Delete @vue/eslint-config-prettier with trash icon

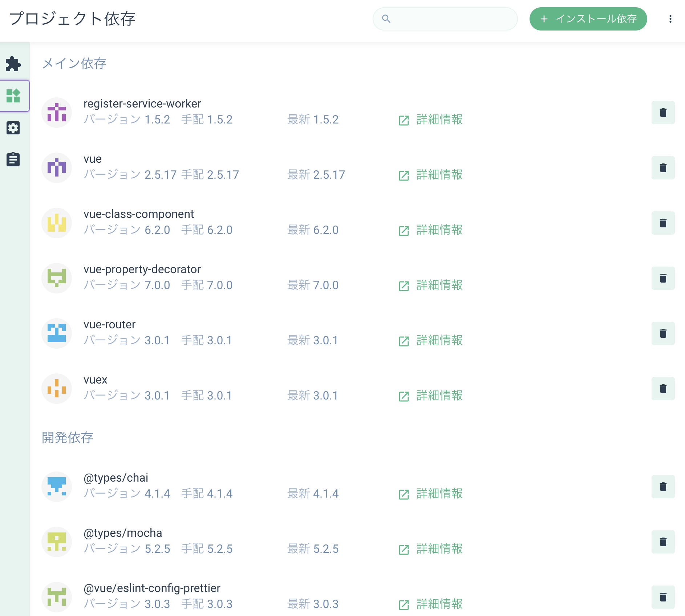tap(663, 597)
